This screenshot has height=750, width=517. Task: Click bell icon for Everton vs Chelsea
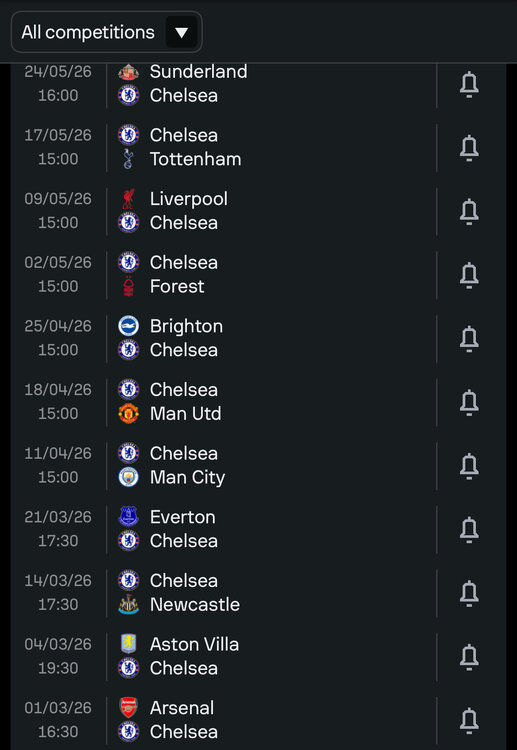click(469, 529)
